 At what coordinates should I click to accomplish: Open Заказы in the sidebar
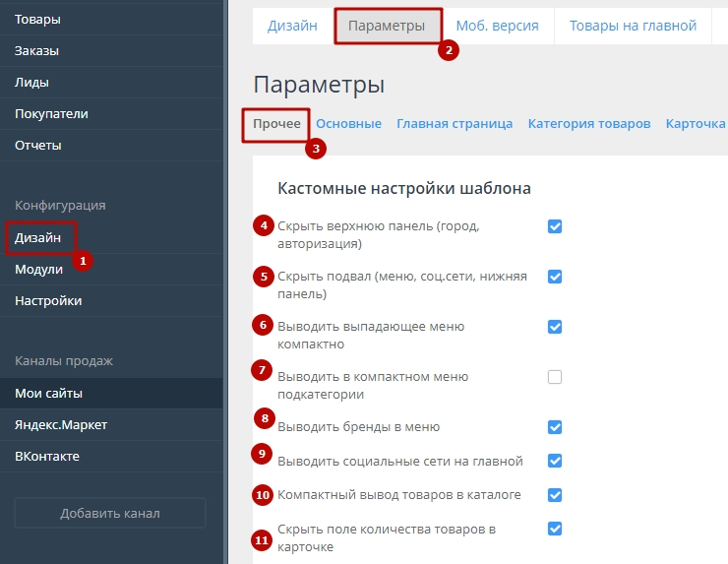click(x=36, y=50)
